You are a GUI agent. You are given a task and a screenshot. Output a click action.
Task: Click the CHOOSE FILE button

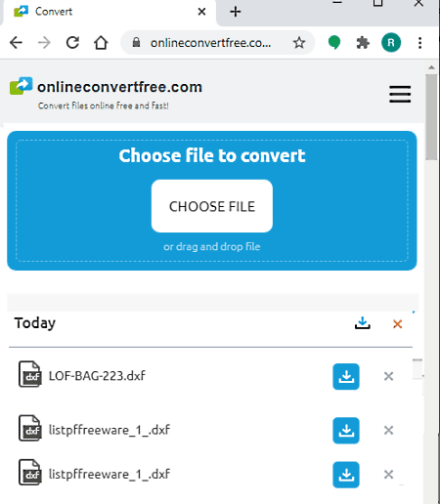pos(212,206)
